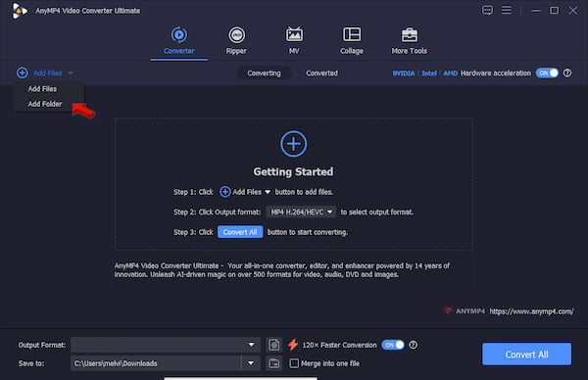
Task: Click the Output Format dropdown arrow
Action: pyautogui.click(x=251, y=345)
